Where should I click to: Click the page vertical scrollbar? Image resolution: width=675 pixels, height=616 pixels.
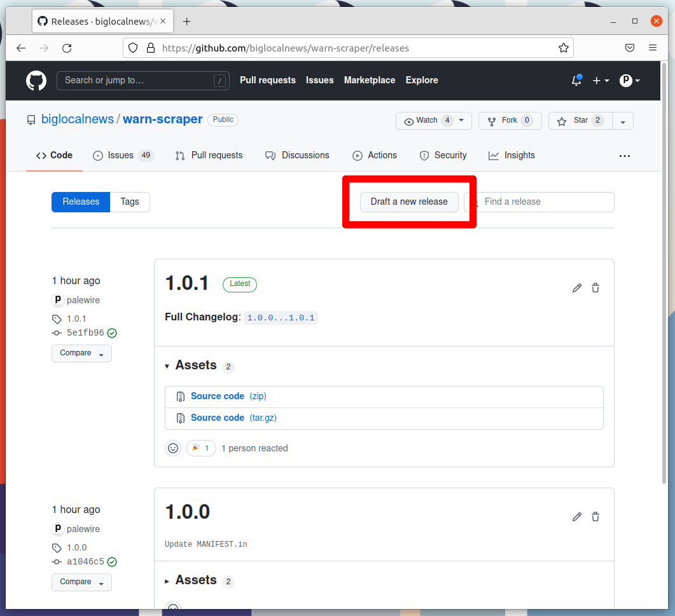coord(664,273)
